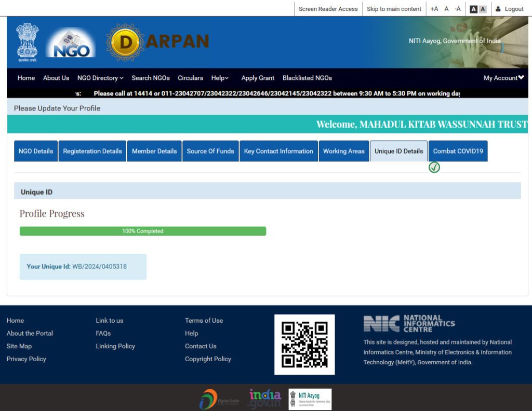Click the india.gov.in logo
This screenshot has width=532, height=411.
point(264,399)
